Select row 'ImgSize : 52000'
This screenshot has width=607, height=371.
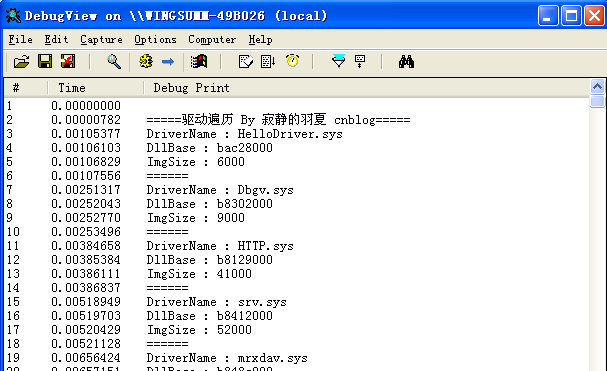[x=297, y=330]
